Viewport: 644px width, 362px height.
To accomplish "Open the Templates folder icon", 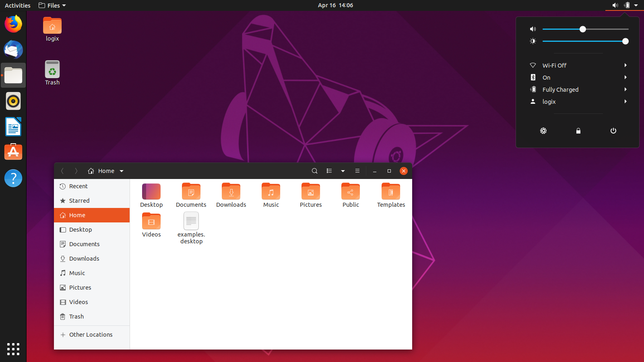I will coord(390,192).
